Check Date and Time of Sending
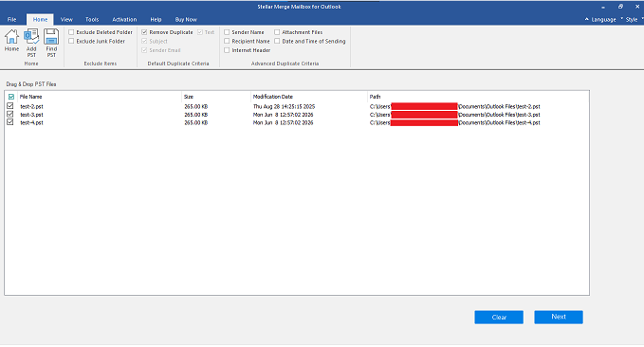The image size is (644, 347). [x=277, y=41]
